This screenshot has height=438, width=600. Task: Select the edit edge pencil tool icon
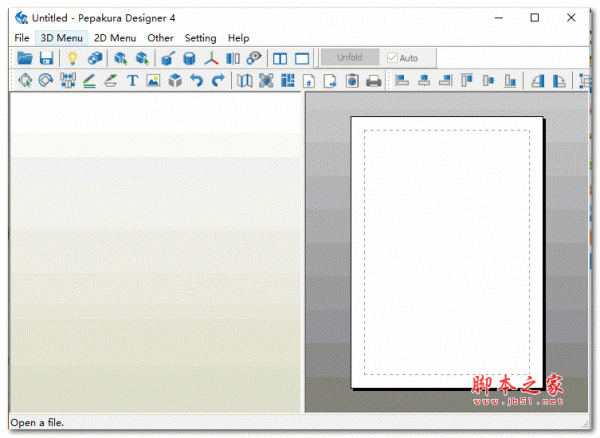point(89,80)
